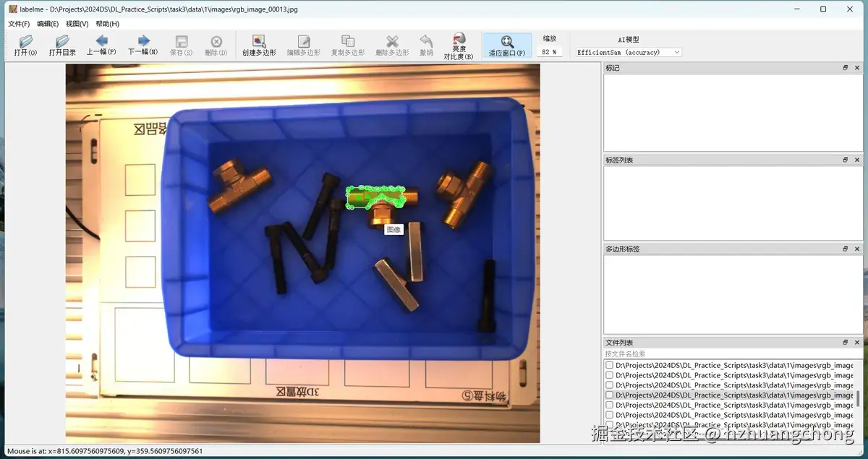868x459 pixels.
Task: Tick the checkbox of highlighted file row
Action: tap(609, 395)
